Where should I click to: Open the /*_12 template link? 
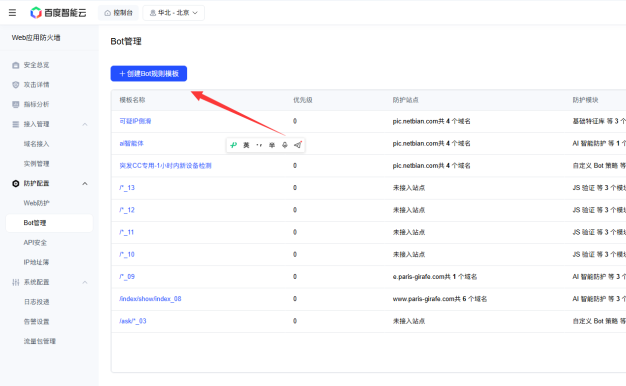click(127, 210)
